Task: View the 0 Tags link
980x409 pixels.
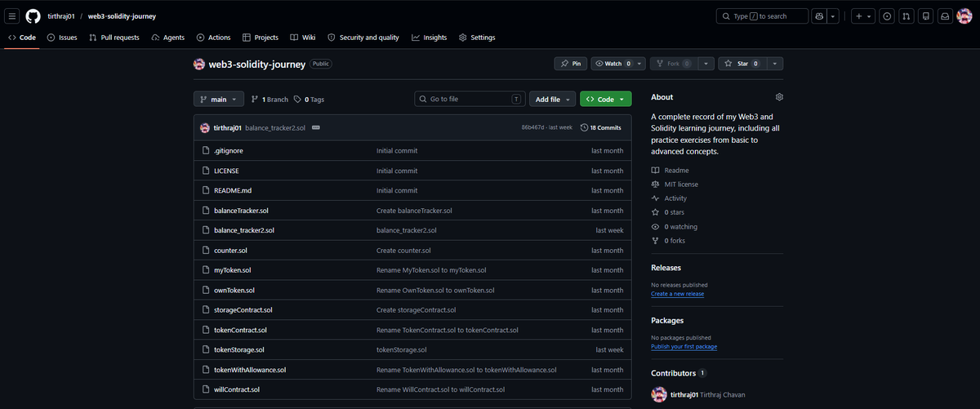Action: [x=310, y=100]
